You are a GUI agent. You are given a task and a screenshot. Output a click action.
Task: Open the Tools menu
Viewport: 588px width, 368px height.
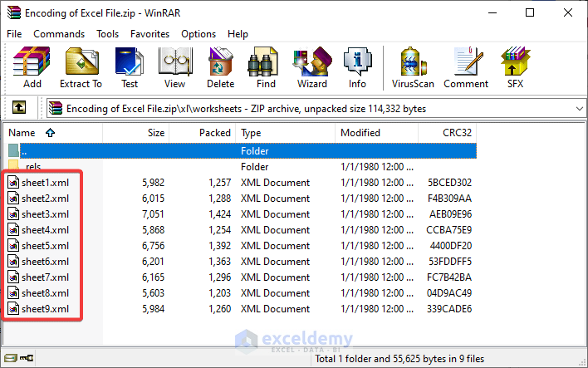[108, 34]
